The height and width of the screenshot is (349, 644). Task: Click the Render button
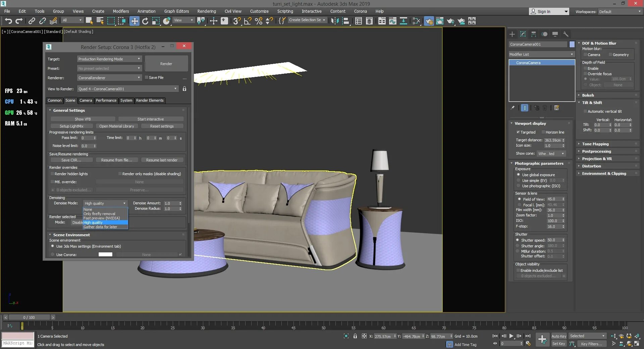pos(166,64)
